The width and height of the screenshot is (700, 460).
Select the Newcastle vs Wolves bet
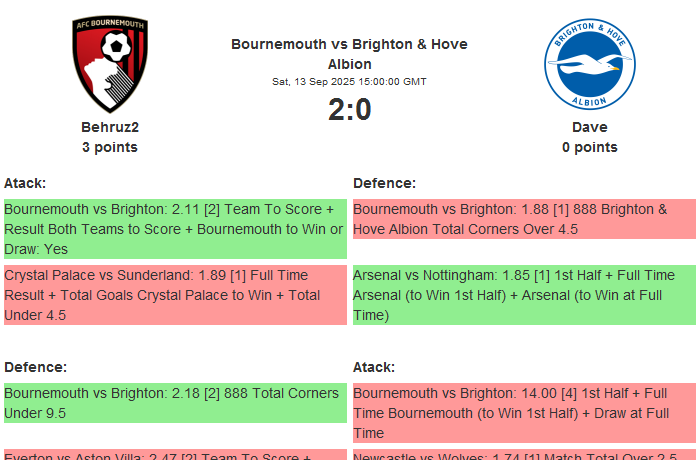524,455
